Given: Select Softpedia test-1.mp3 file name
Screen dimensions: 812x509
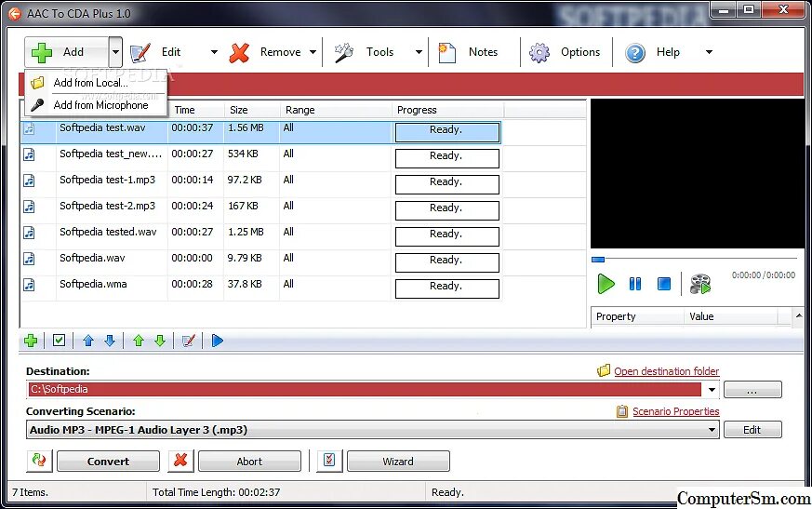Looking at the screenshot, I should (107, 180).
